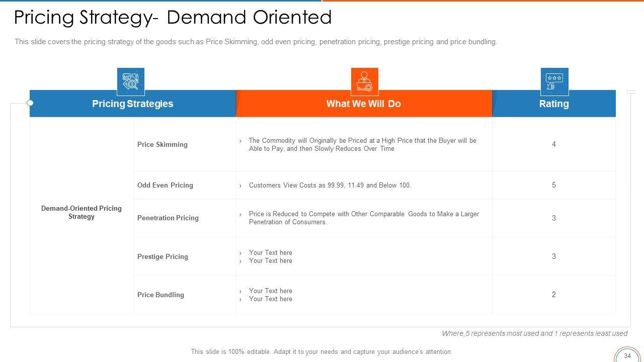Click the slide number 34 badge

627,355
